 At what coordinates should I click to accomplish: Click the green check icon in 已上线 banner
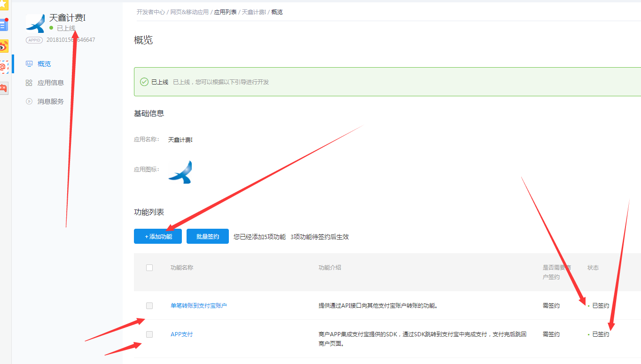coord(145,82)
